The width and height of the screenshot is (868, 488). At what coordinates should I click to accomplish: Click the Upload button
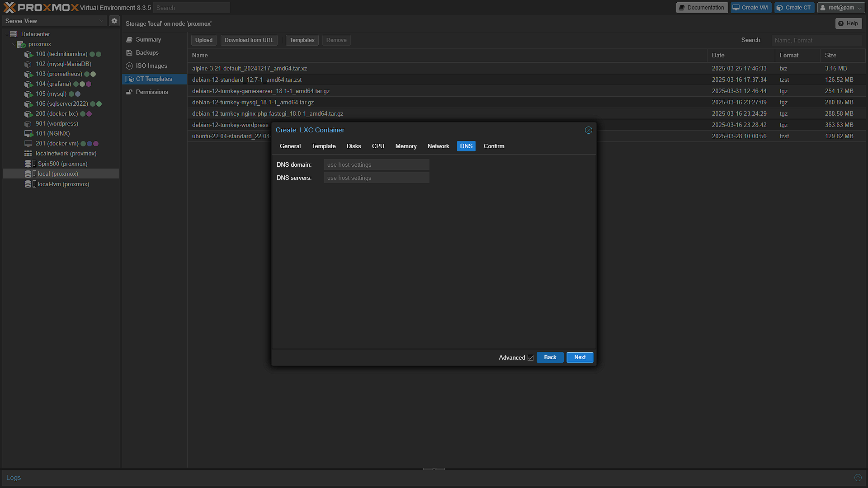point(204,40)
